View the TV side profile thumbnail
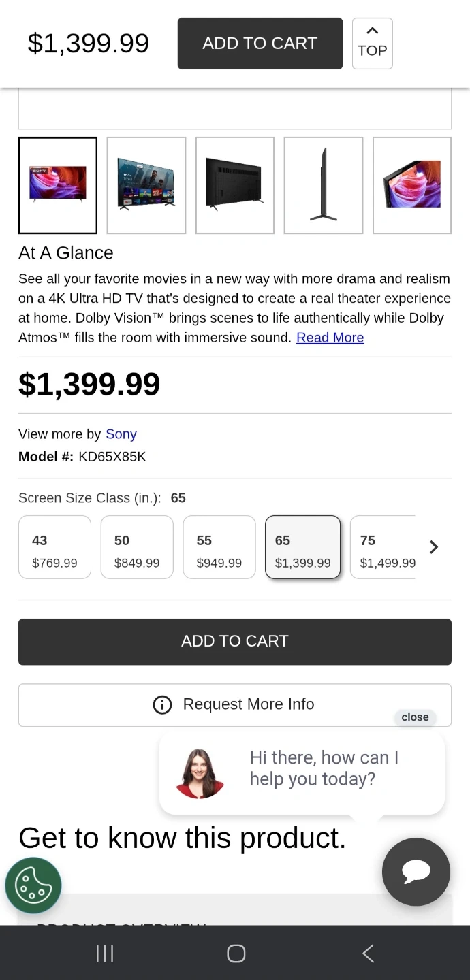 coord(324,185)
